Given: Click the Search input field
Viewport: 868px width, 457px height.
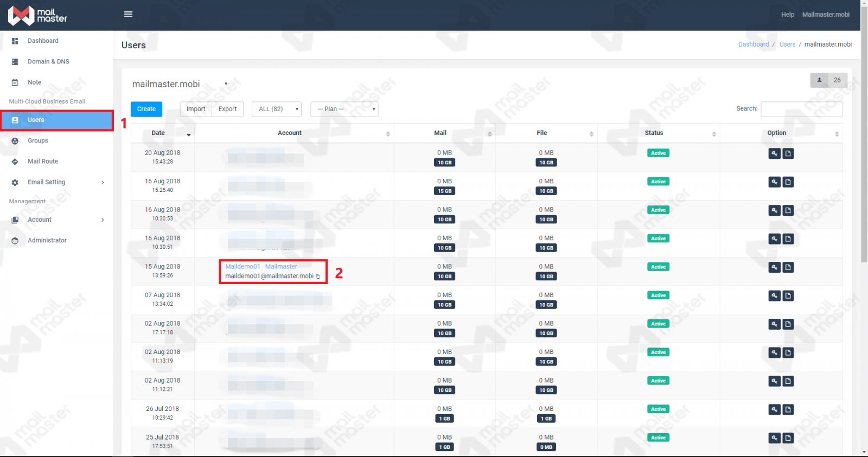Looking at the screenshot, I should pyautogui.click(x=801, y=109).
